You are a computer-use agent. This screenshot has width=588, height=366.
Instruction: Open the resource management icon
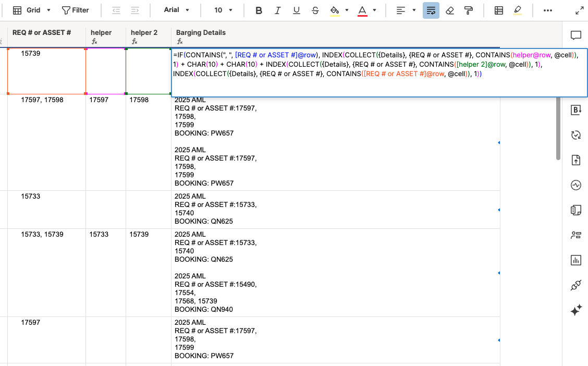tap(575, 235)
